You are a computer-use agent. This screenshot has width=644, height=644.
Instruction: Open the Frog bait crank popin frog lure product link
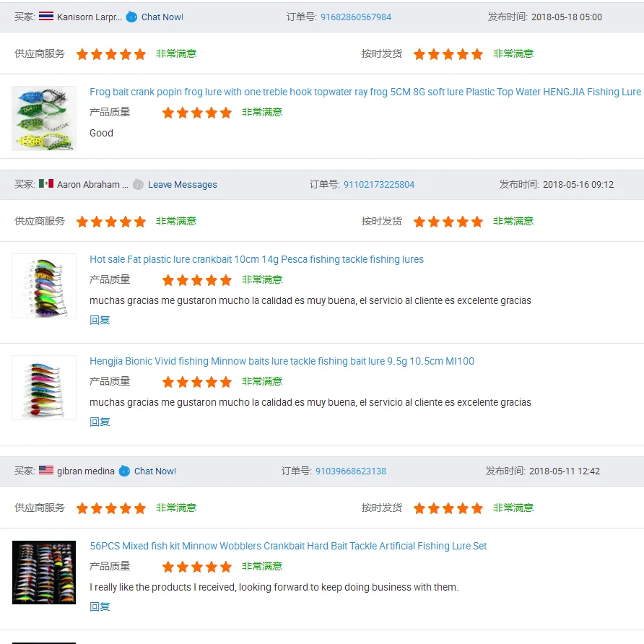coord(365,92)
